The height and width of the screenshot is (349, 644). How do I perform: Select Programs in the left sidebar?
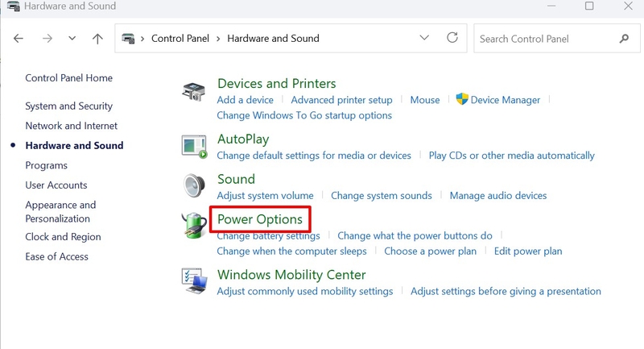(x=47, y=165)
